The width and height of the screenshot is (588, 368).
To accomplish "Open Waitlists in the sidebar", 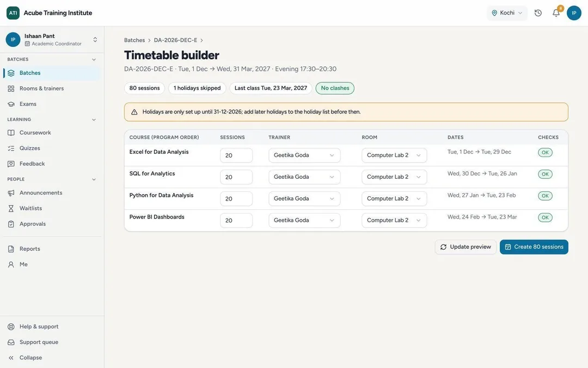I will click(x=52, y=208).
